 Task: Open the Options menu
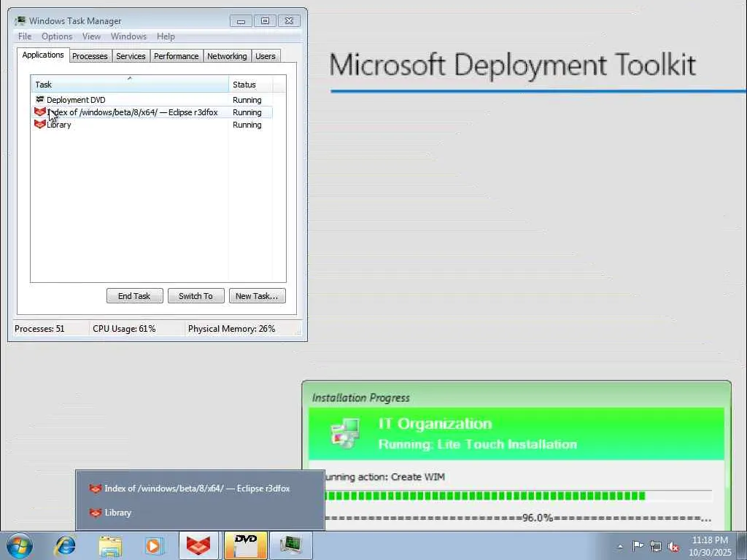[57, 36]
